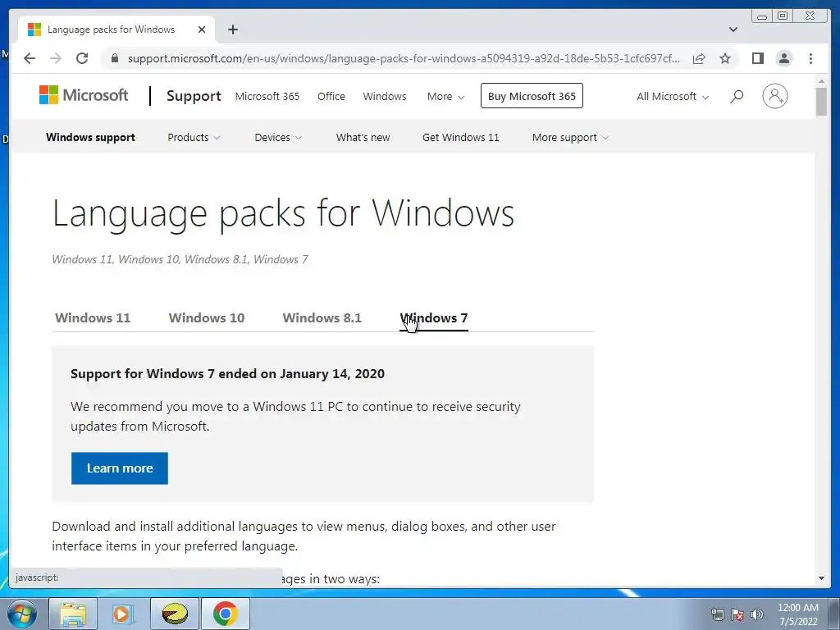Click the network tray icon
The height and width of the screenshot is (630, 840).
(x=717, y=614)
